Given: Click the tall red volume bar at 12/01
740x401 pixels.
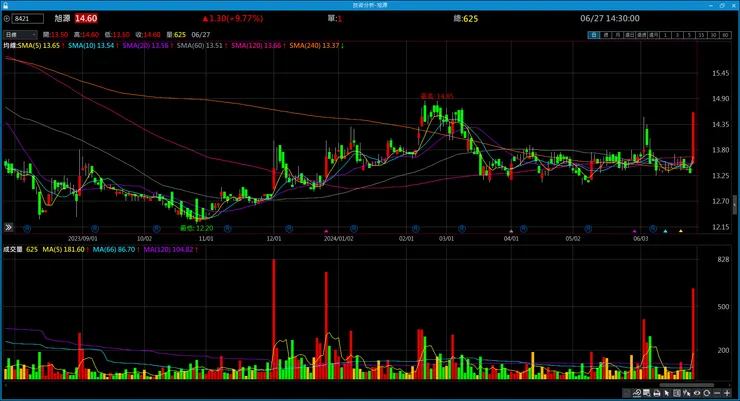Looking at the screenshot, I should point(274,319).
